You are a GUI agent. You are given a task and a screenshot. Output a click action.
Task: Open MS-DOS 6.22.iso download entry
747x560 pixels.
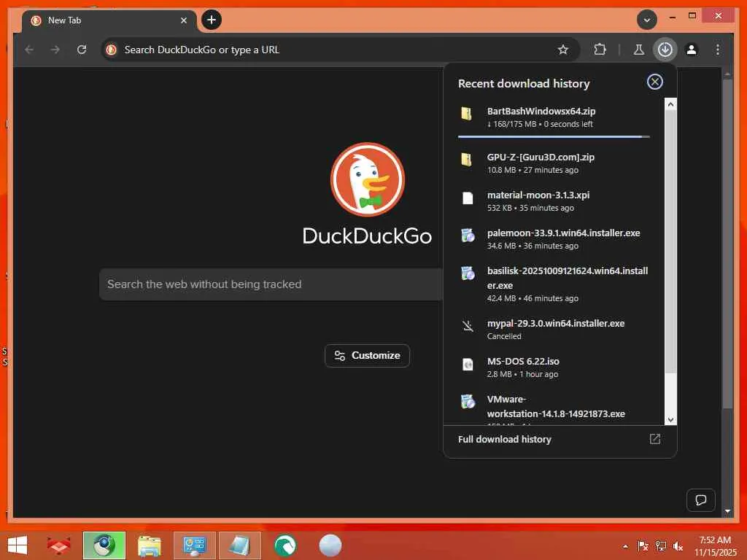pyautogui.click(x=554, y=367)
